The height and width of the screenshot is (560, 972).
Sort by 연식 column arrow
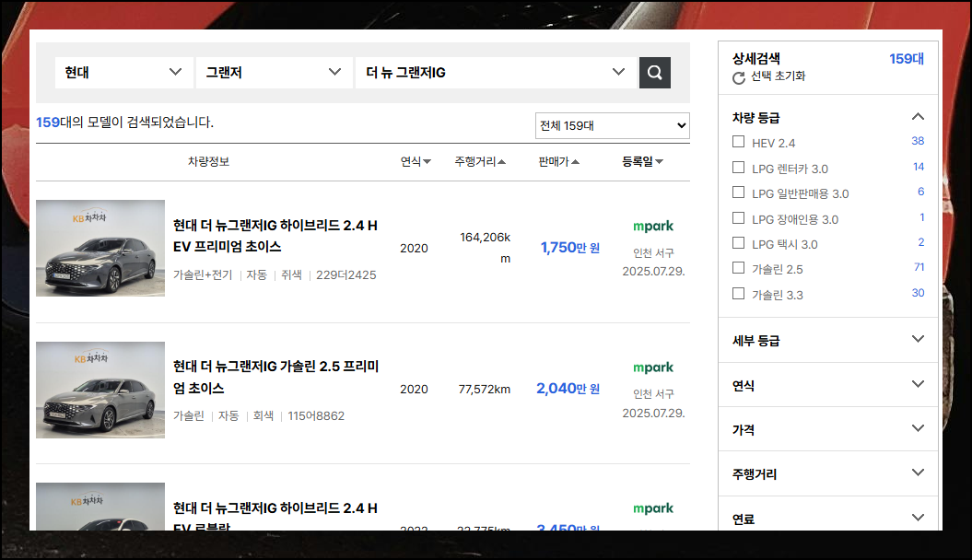(x=427, y=162)
